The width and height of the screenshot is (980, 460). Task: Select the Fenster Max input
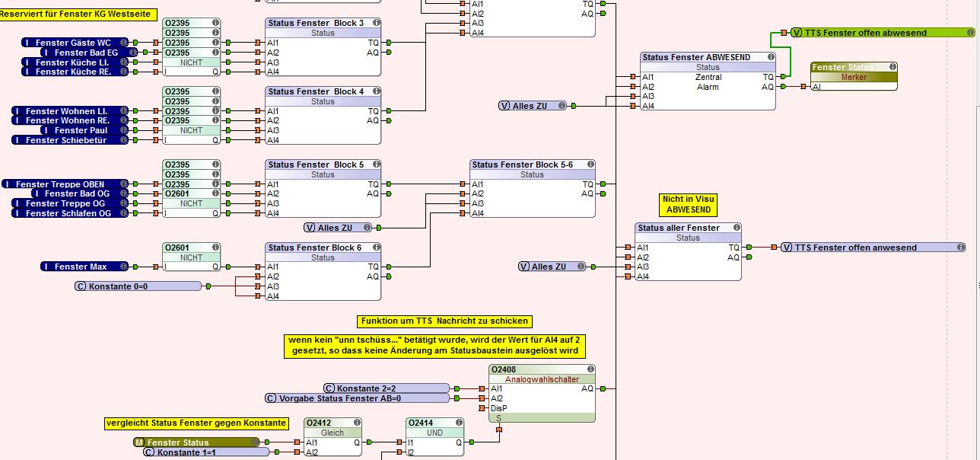point(85,267)
